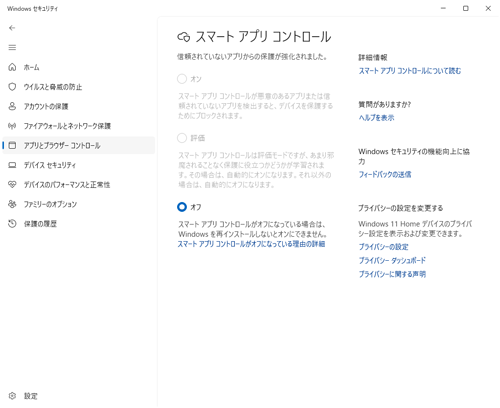Go to ウイルスと脅威の防止 page
500x408 pixels.
click(x=78, y=87)
